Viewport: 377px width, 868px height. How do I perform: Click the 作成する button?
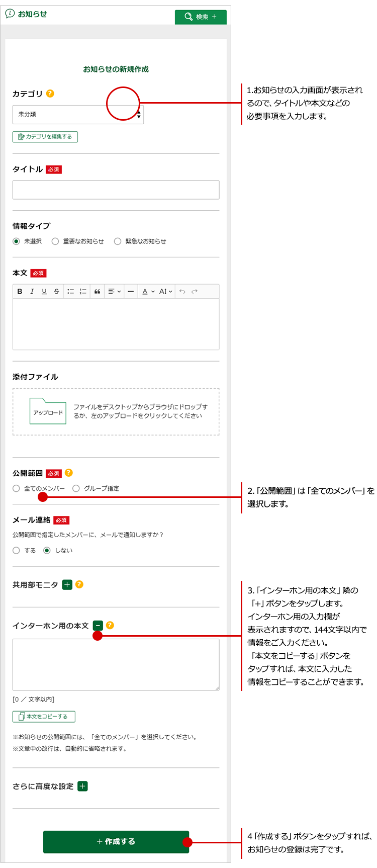116,841
